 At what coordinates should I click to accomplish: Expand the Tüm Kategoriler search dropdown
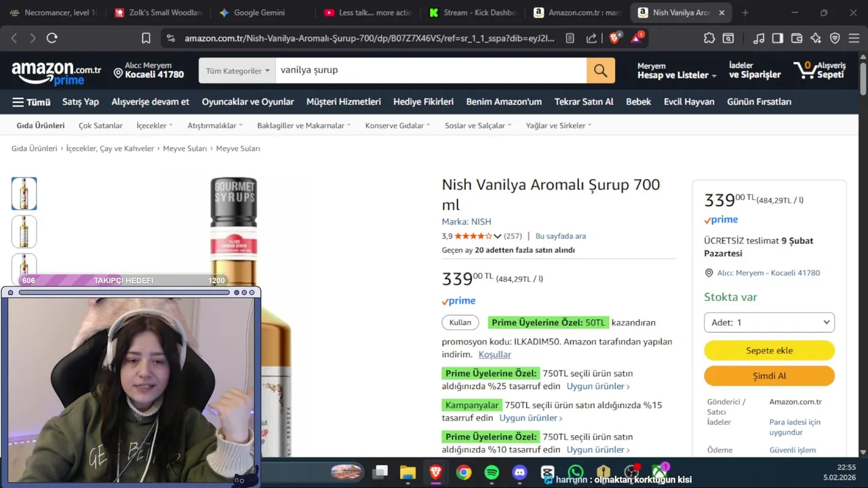click(x=237, y=70)
